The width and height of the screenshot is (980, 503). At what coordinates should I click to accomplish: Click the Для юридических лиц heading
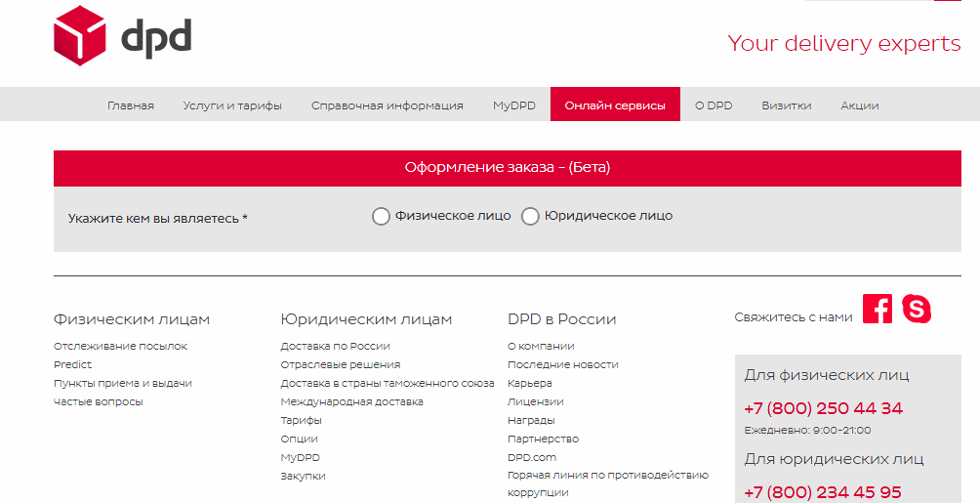pyautogui.click(x=834, y=459)
